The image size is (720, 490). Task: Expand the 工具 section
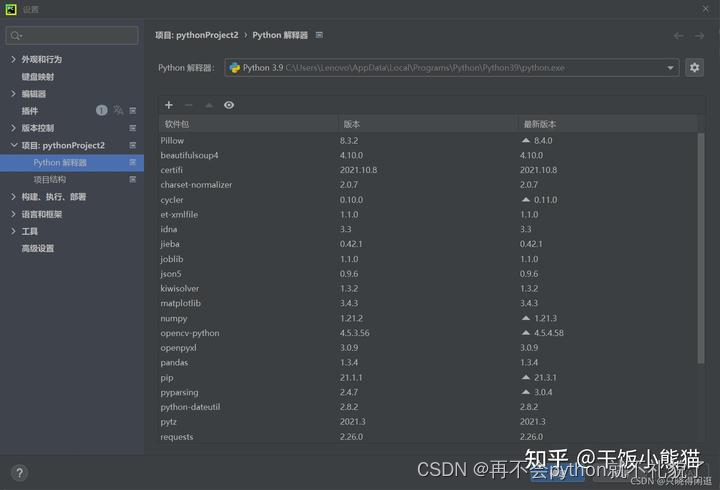(x=13, y=231)
